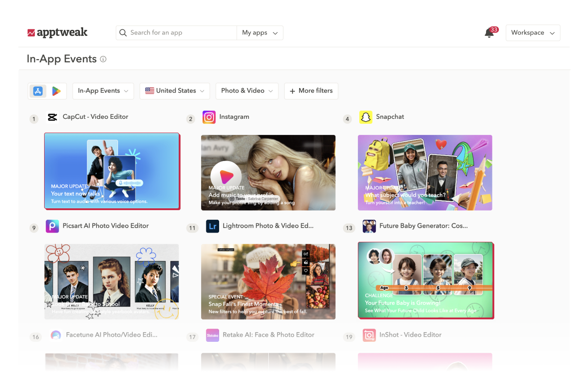Click the In-App Events page heading
Viewport: 588px width, 390px height.
pos(62,59)
